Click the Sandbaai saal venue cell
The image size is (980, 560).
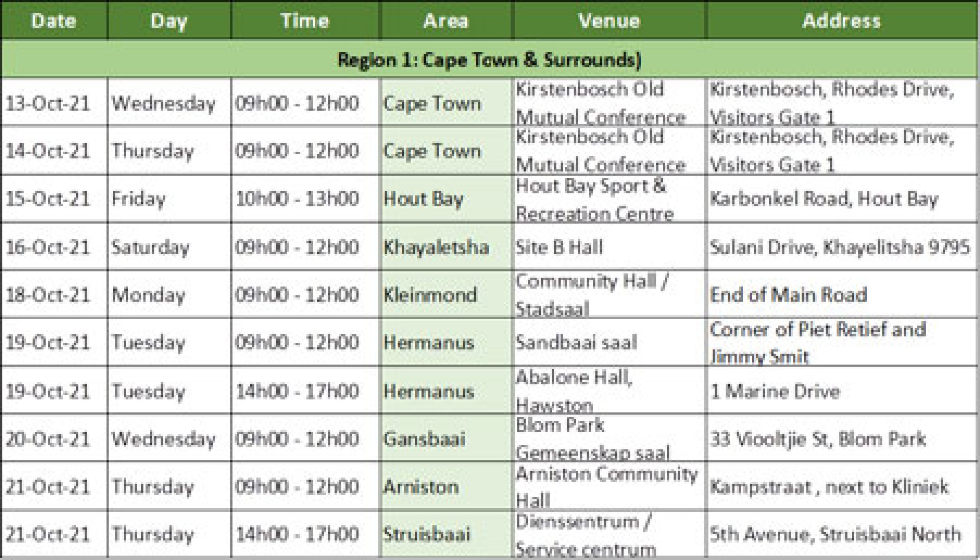click(x=576, y=342)
